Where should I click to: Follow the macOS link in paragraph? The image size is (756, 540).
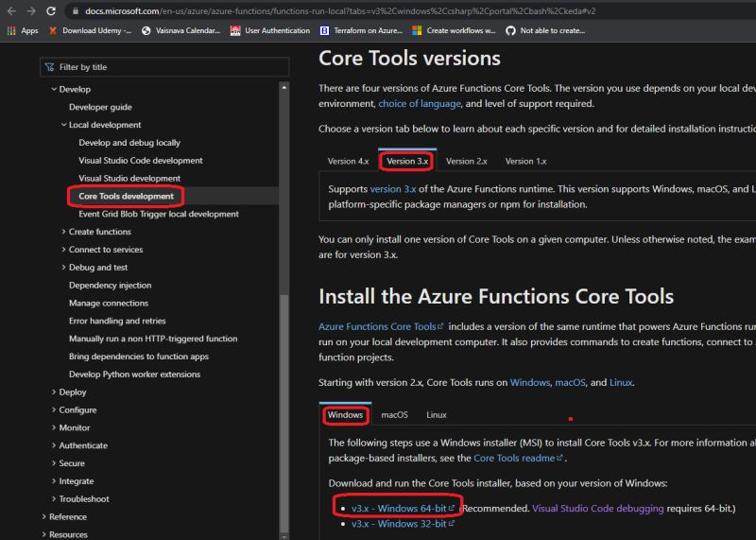point(570,383)
